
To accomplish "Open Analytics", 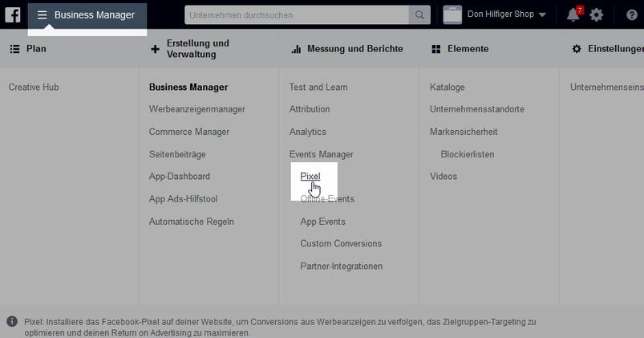I will 308,132.
